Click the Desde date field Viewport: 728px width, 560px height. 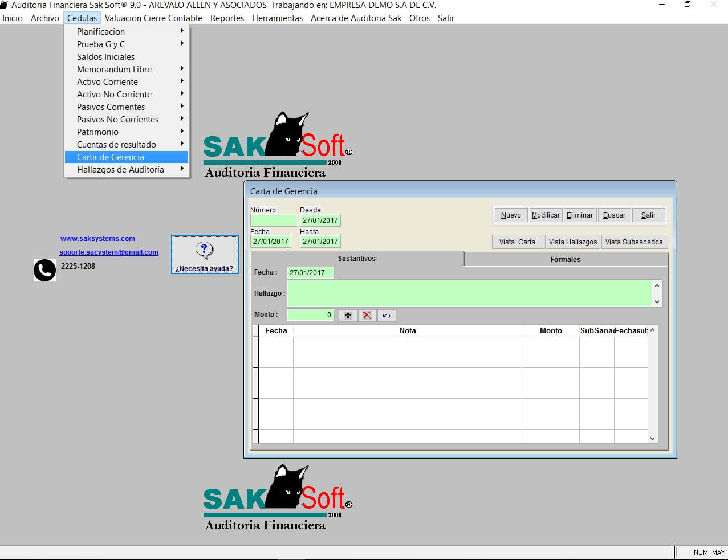coord(320,220)
